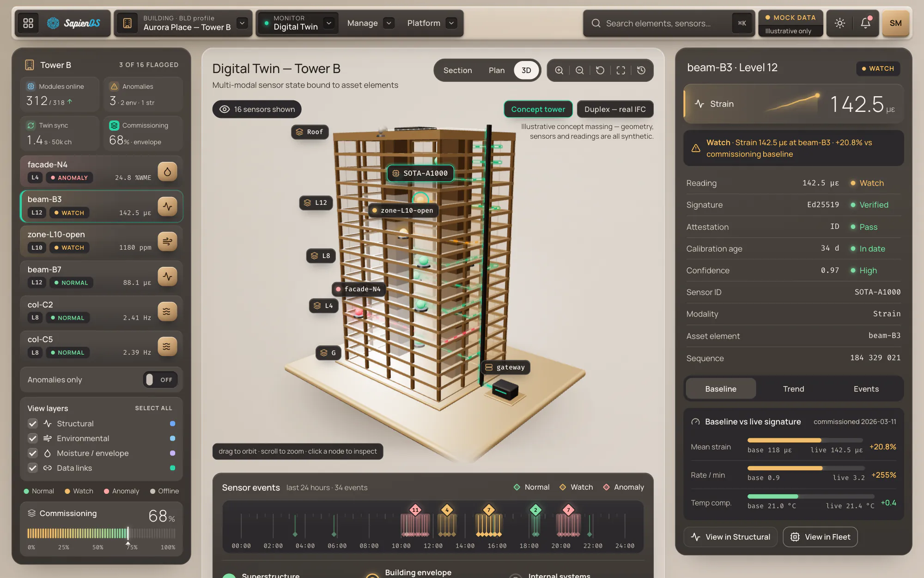Click the strain icon on beam-B3 row
Image resolution: width=924 pixels, height=578 pixels.
(167, 206)
